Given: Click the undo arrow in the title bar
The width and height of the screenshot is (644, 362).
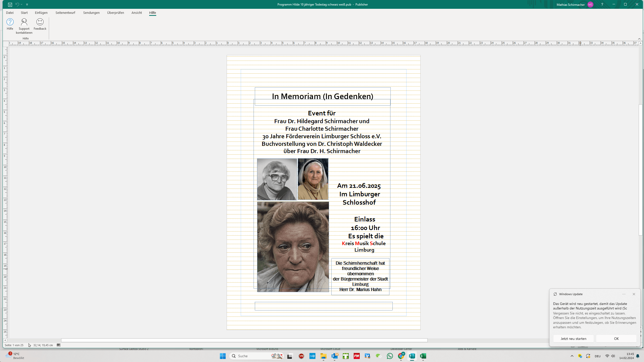Looking at the screenshot, I should (x=17, y=4).
